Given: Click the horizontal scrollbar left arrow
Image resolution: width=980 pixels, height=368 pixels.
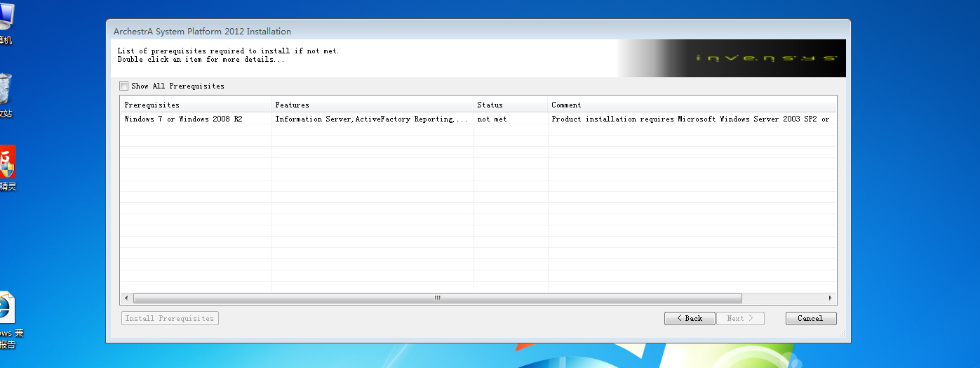Looking at the screenshot, I should [127, 298].
